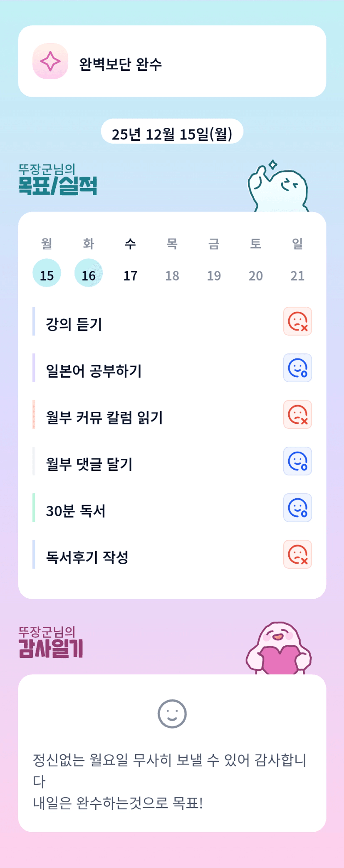344x868 pixels.
Task: Click the gratitude diary entry text
Action: click(170, 781)
